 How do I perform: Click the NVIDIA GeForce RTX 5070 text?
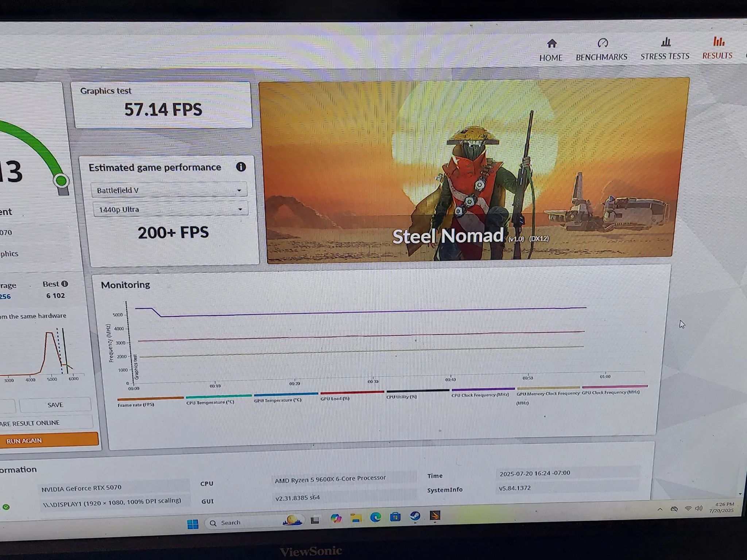[81, 488]
